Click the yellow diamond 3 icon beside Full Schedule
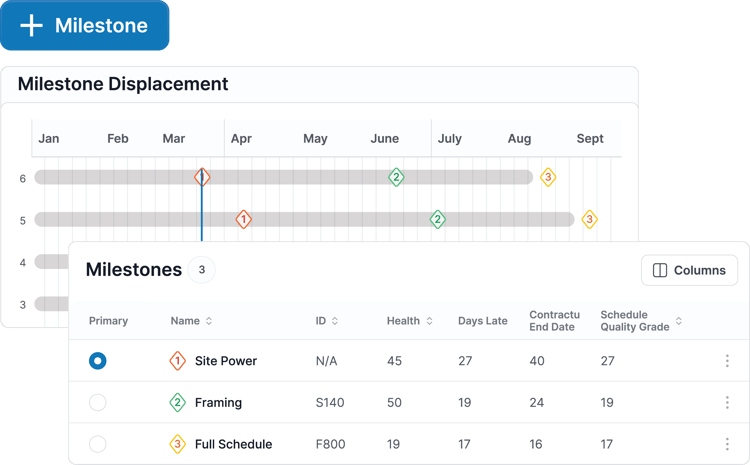The image size is (750, 465). 177,444
